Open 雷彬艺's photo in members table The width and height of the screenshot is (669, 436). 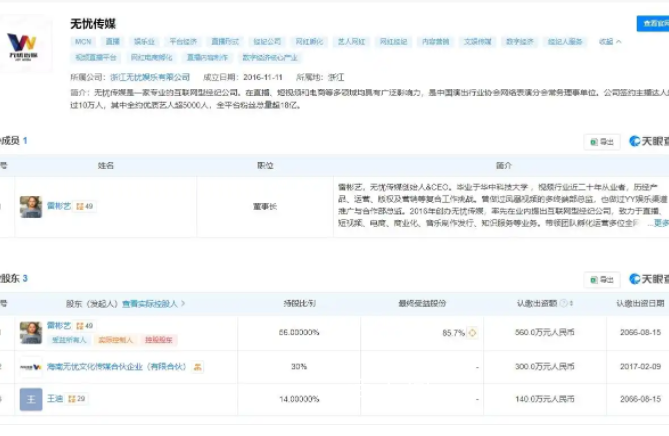[31, 207]
